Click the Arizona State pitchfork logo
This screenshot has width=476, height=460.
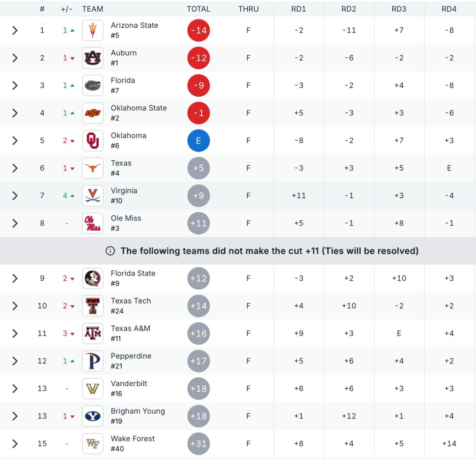coord(93,31)
